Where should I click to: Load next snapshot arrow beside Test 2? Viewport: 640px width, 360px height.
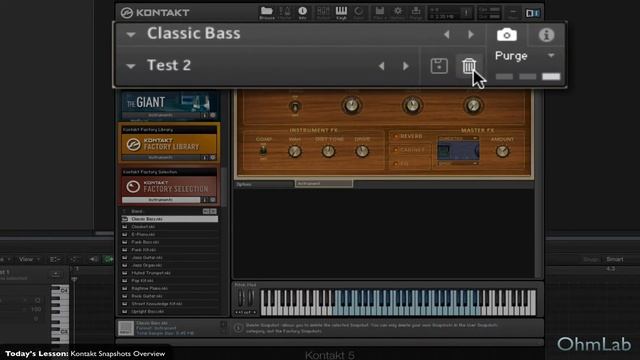pyautogui.click(x=406, y=66)
